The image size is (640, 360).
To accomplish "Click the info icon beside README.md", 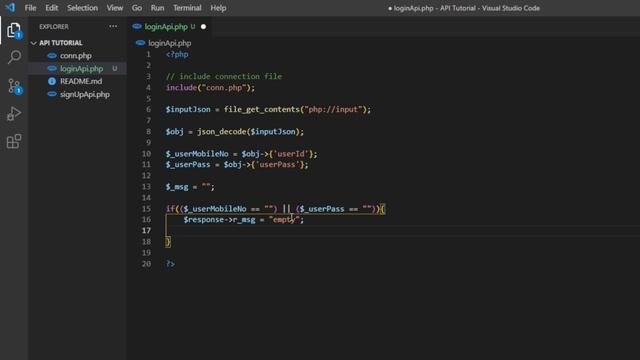I will click(52, 81).
